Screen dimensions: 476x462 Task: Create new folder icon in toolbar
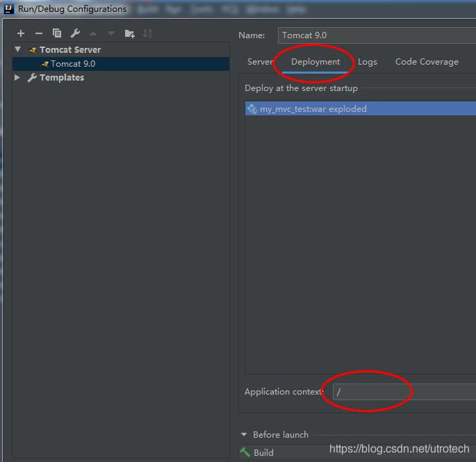130,33
